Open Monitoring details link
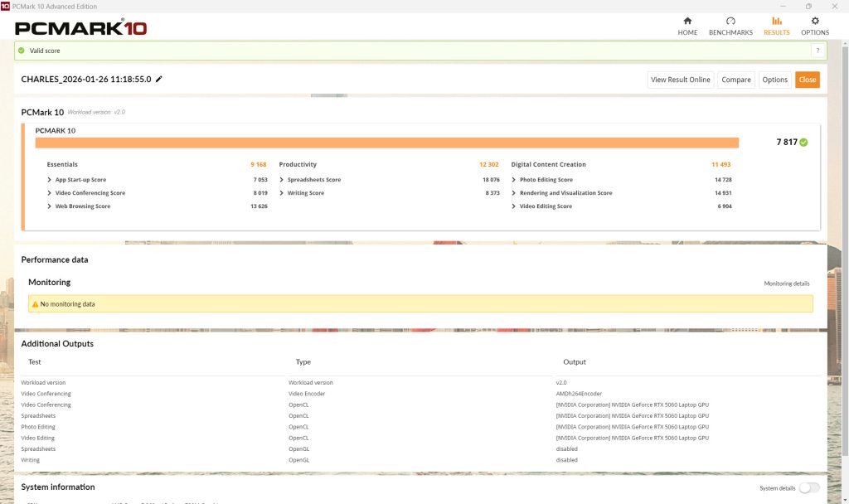The width and height of the screenshot is (849, 504). pos(786,283)
